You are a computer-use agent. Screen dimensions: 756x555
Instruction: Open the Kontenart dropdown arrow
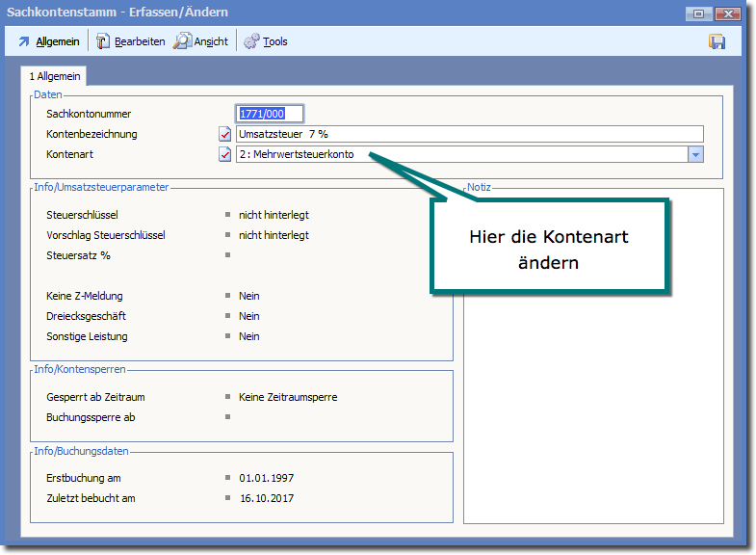coord(695,154)
